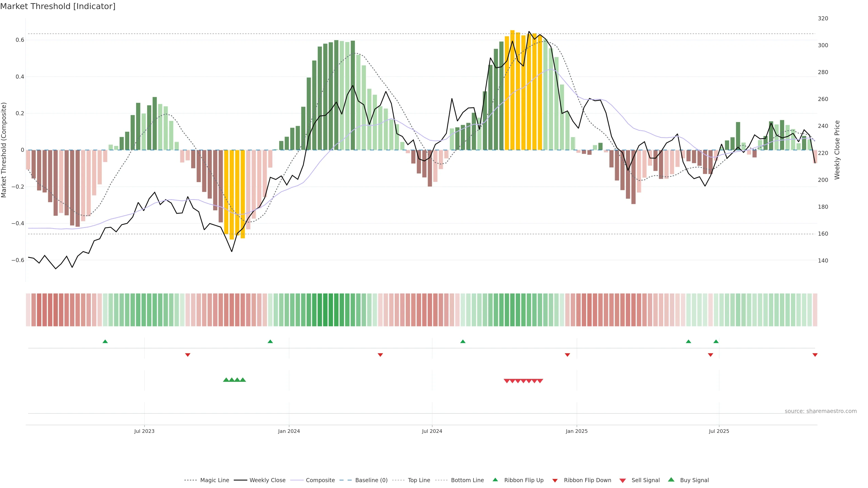The height and width of the screenshot is (488, 868).
Task: Click the last red ribbon flip down marker
Action: pos(815,355)
